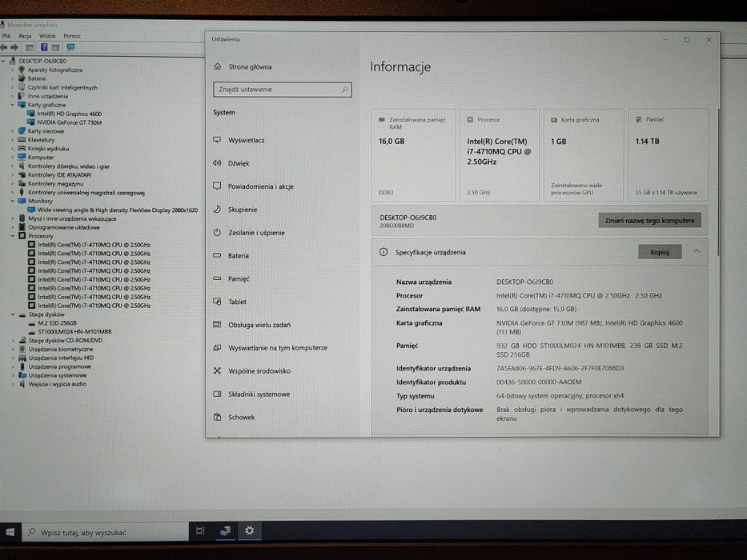The height and width of the screenshot is (560, 747).
Task: Select Intel(R) HD Graphics 4600 device
Action: [69, 114]
